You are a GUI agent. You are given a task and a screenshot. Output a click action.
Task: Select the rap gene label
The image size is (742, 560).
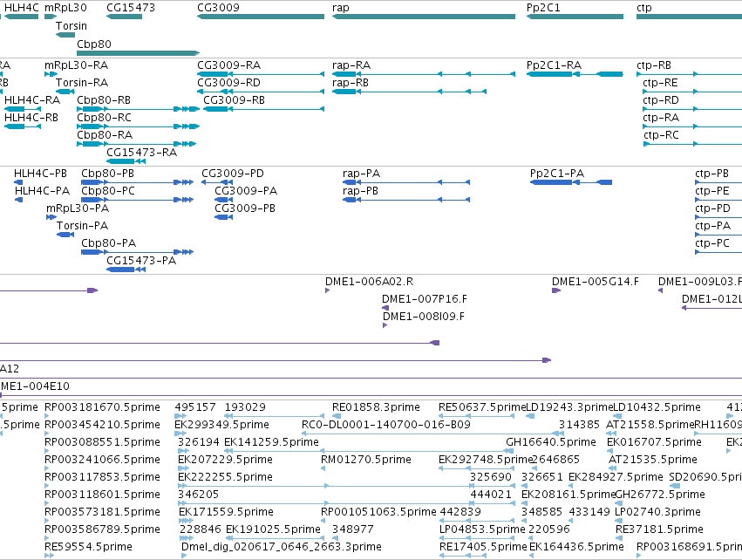pos(341,8)
